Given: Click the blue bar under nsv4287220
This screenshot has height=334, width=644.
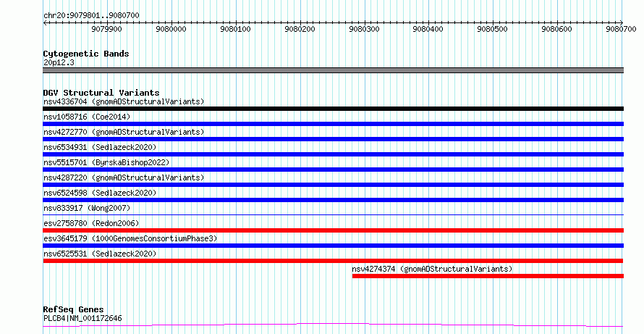Looking at the screenshot, I should pyautogui.click(x=333, y=185).
